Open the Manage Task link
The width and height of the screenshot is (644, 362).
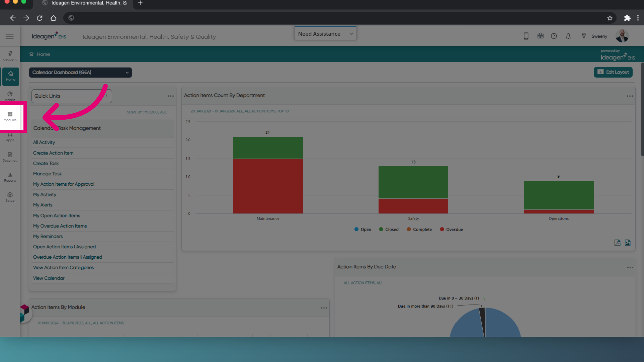[47, 174]
